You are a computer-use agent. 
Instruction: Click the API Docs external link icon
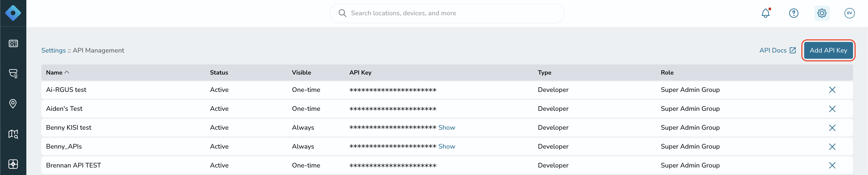pos(793,50)
